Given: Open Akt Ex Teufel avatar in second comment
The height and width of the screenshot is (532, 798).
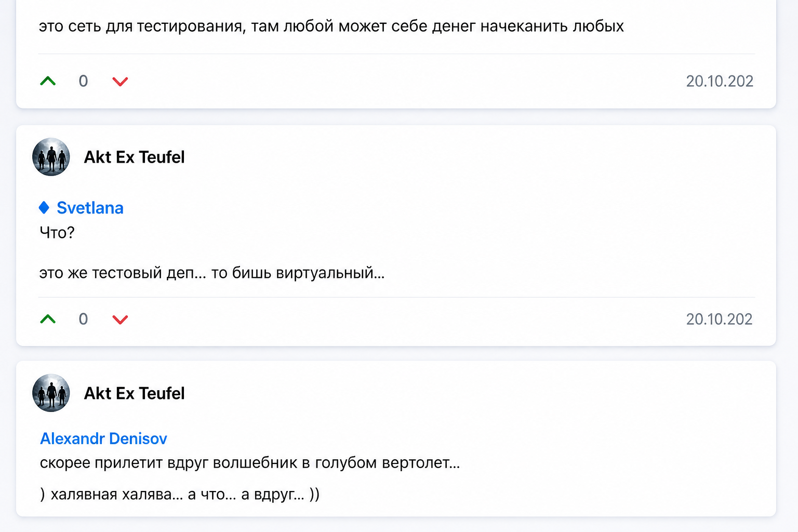Looking at the screenshot, I should pyautogui.click(x=51, y=157).
